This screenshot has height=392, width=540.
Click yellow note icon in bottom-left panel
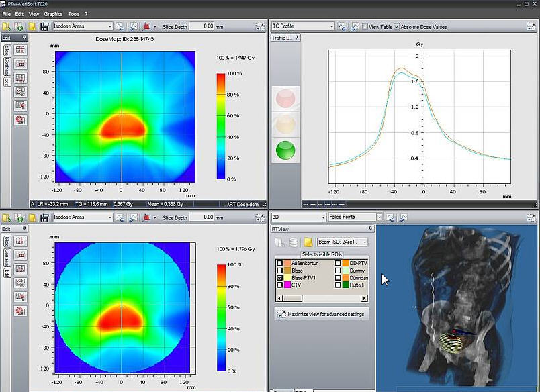32,218
